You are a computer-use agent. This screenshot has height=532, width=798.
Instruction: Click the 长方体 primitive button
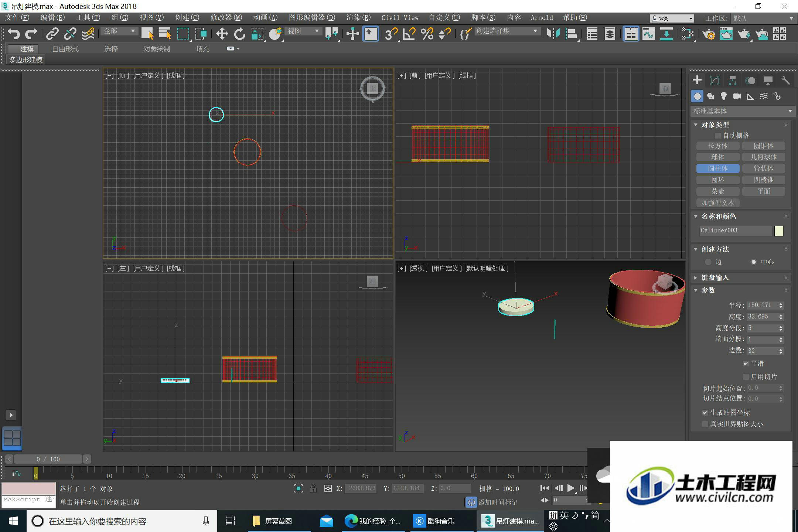click(717, 146)
